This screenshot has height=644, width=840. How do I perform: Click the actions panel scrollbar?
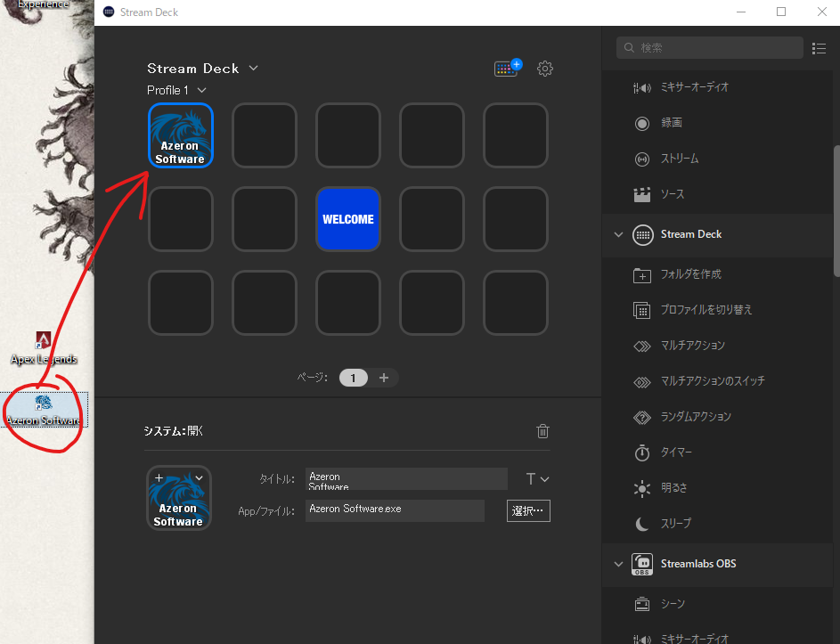coord(836,210)
